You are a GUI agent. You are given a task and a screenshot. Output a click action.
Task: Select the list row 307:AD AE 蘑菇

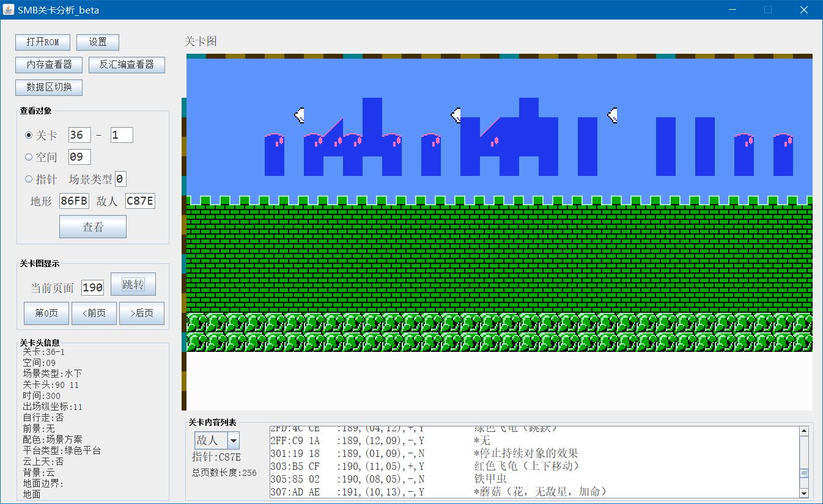coord(534,492)
